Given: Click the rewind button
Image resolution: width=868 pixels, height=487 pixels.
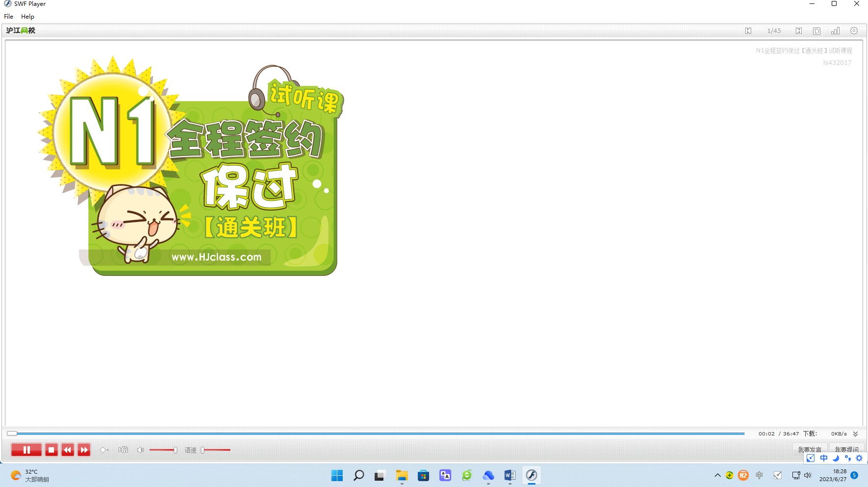Looking at the screenshot, I should 68,450.
